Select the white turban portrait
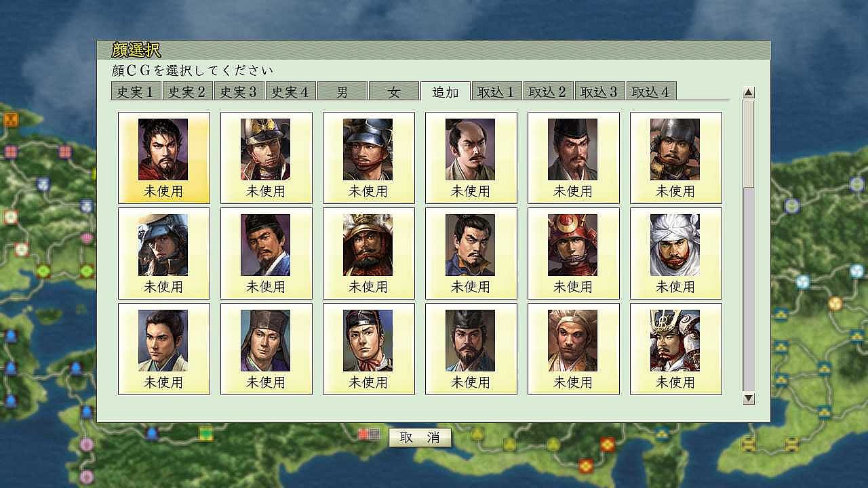This screenshot has width=868, height=488. (x=675, y=253)
